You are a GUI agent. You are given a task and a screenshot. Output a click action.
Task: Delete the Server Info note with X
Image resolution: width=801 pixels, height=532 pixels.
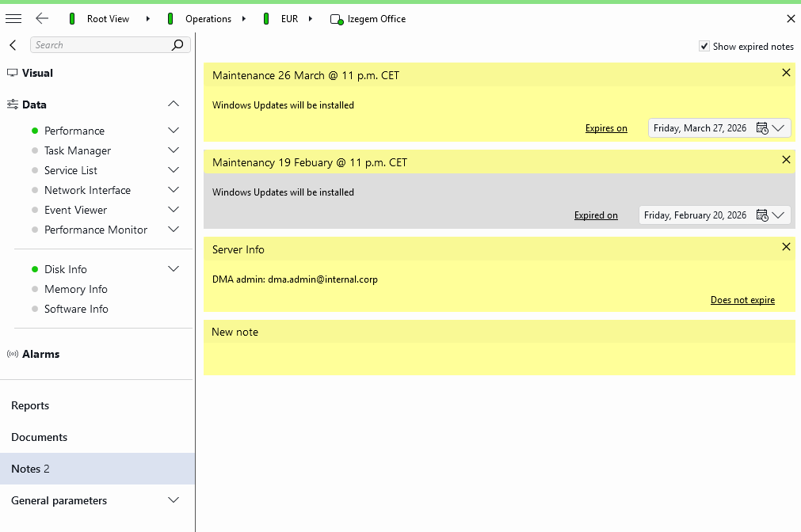click(x=786, y=247)
